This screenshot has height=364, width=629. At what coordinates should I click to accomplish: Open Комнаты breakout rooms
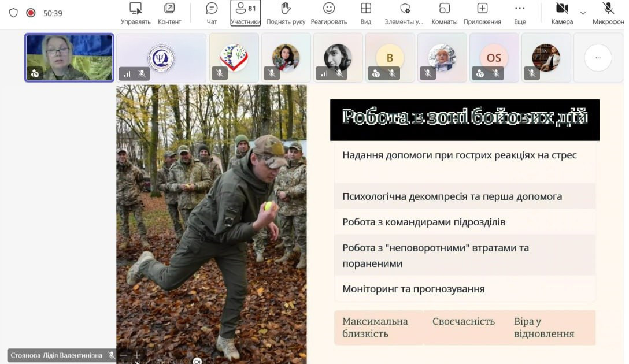coord(444,13)
